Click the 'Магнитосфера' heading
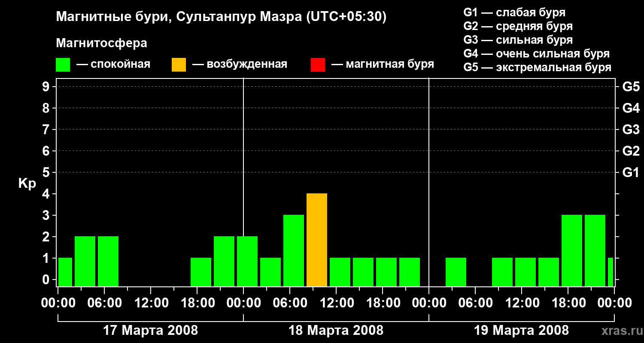This screenshot has width=644, height=343. click(101, 43)
